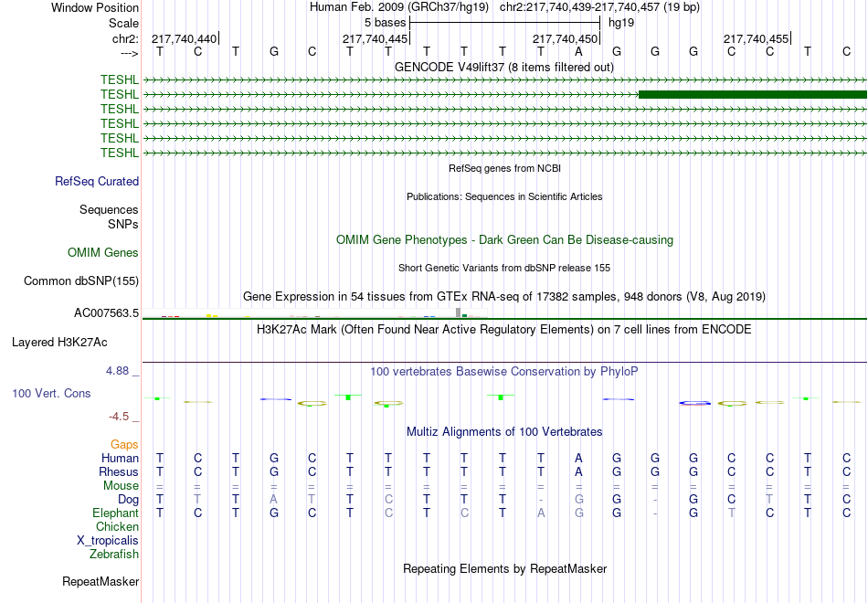Click the 'RefSeq genes from NCBI' track title

[504, 168]
